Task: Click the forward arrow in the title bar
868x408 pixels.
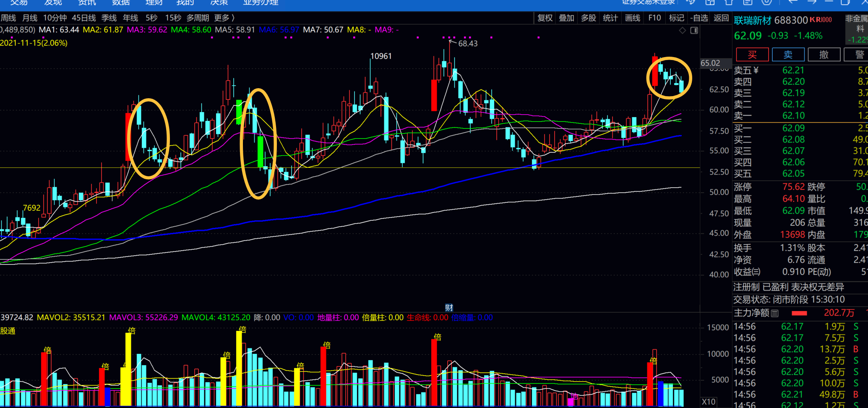Action: [x=812, y=2]
